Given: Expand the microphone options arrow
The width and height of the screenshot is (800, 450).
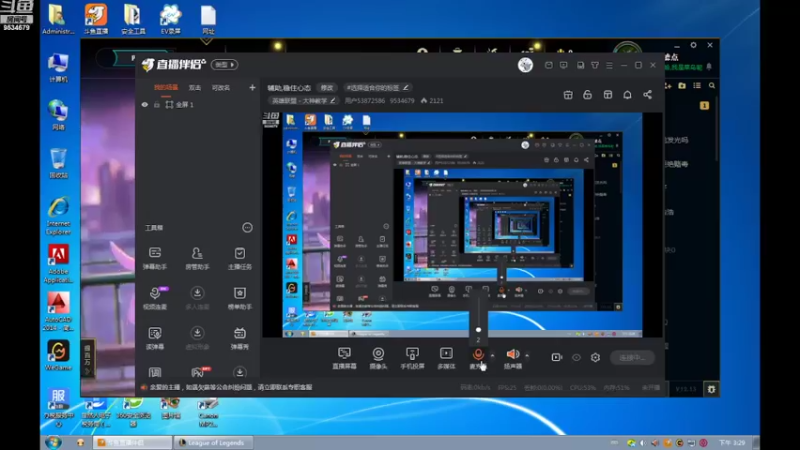Looking at the screenshot, I should (x=492, y=356).
